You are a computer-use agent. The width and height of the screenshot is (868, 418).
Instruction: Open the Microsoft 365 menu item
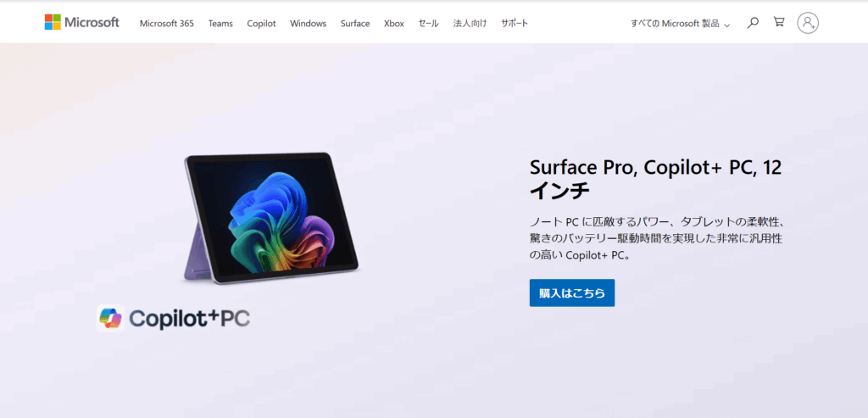click(167, 23)
